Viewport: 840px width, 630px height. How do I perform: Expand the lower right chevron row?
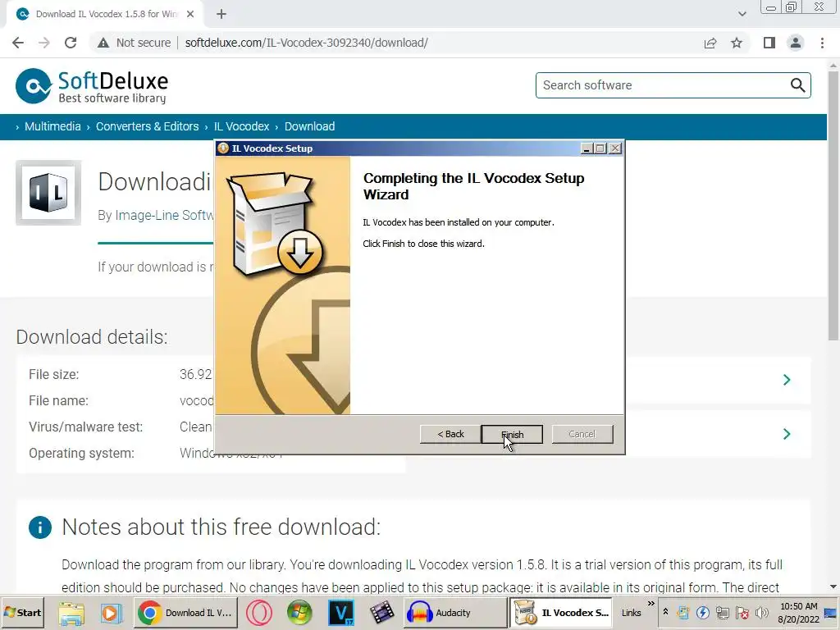787,434
